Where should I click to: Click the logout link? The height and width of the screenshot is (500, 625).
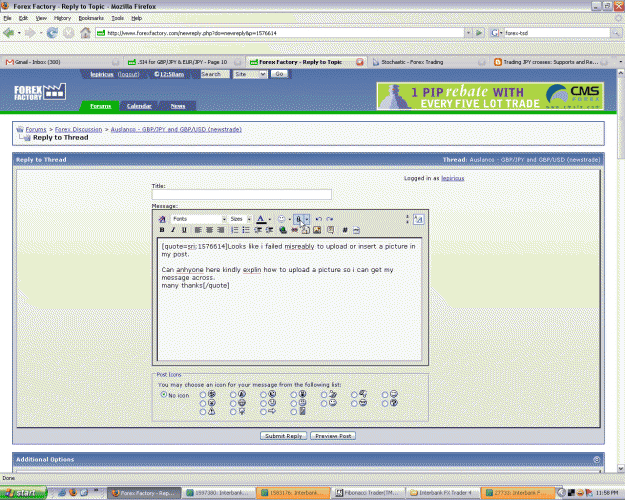(128, 75)
